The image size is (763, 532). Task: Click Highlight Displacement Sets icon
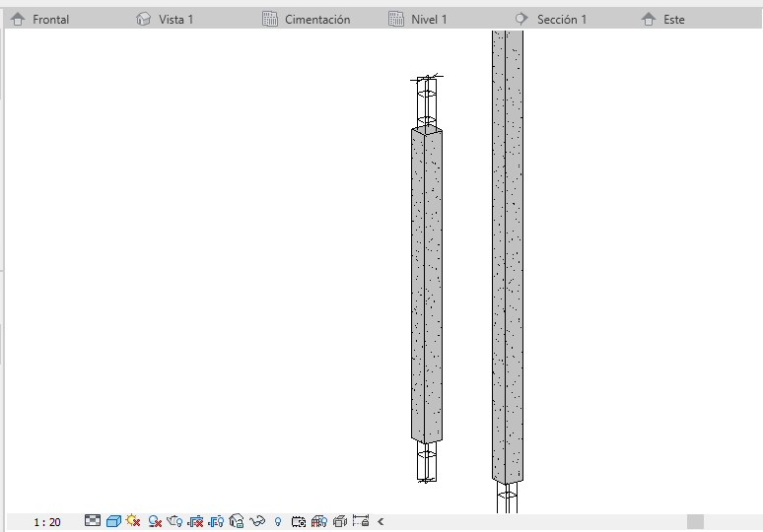340,521
